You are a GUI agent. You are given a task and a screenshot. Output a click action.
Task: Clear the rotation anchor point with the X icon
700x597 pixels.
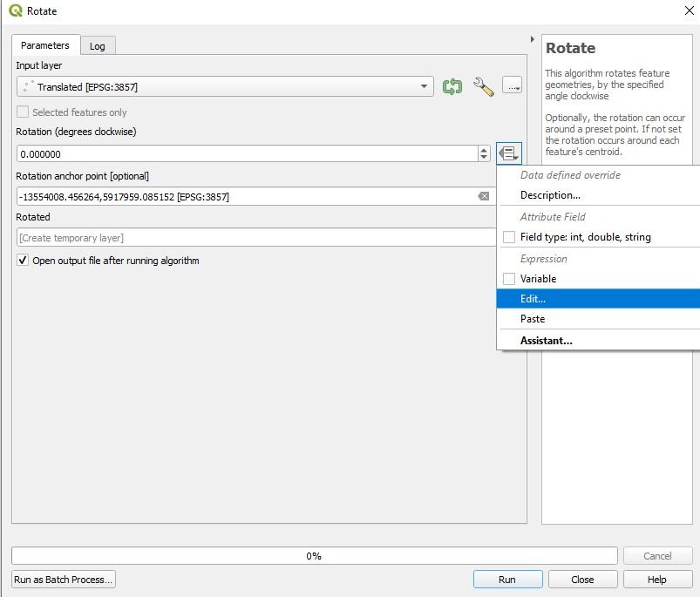[x=484, y=196]
